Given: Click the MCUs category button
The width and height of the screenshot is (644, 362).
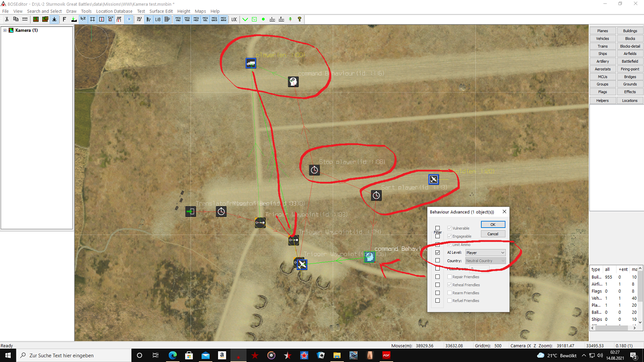Looking at the screenshot, I should [602, 77].
